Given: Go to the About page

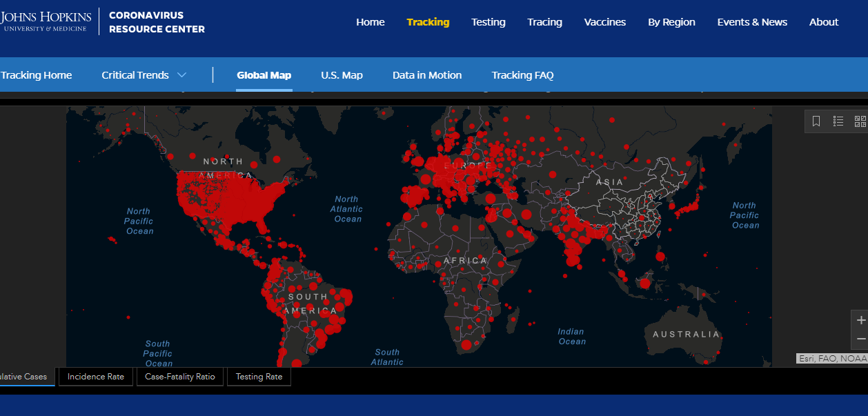Looking at the screenshot, I should pyautogui.click(x=824, y=22).
